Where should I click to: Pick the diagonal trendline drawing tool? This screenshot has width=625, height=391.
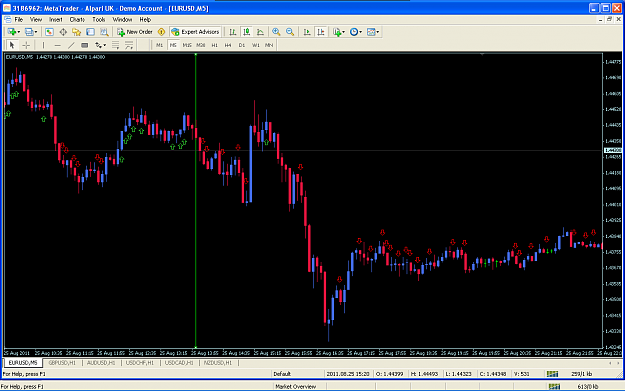[x=71, y=45]
